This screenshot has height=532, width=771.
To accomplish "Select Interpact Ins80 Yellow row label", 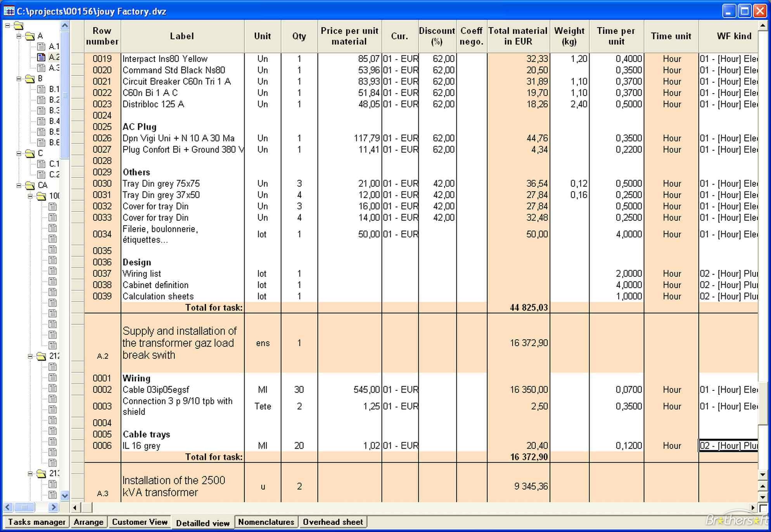I will pyautogui.click(x=182, y=59).
